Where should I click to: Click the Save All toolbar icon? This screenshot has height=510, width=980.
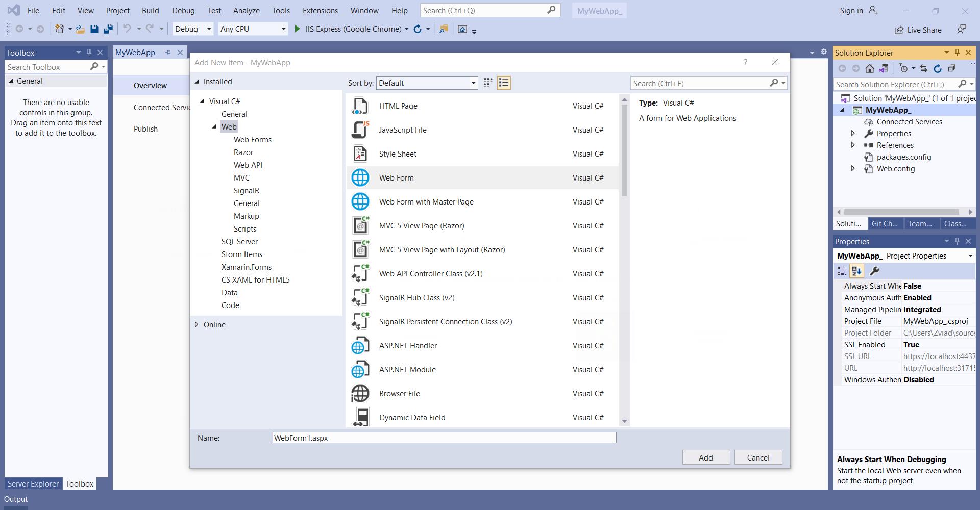coord(108,29)
